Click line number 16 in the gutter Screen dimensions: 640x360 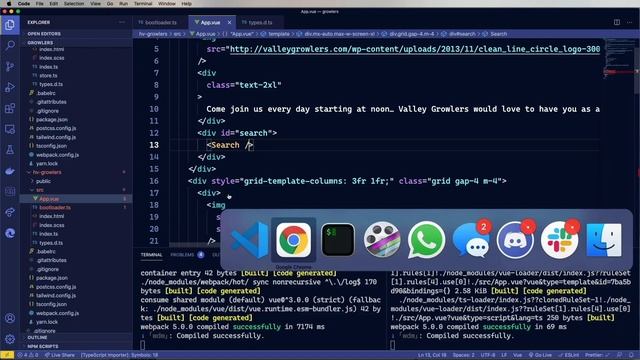(154, 181)
